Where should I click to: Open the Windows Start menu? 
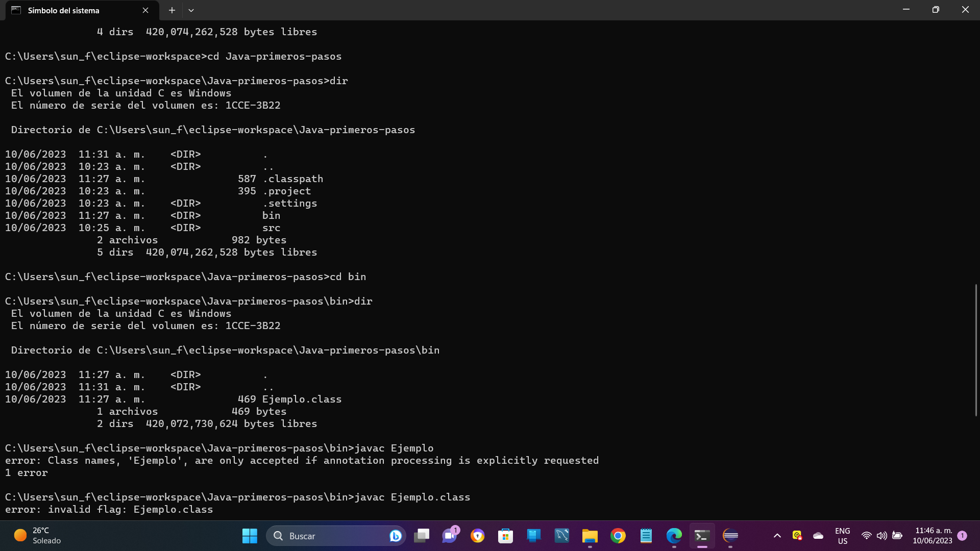(x=250, y=536)
